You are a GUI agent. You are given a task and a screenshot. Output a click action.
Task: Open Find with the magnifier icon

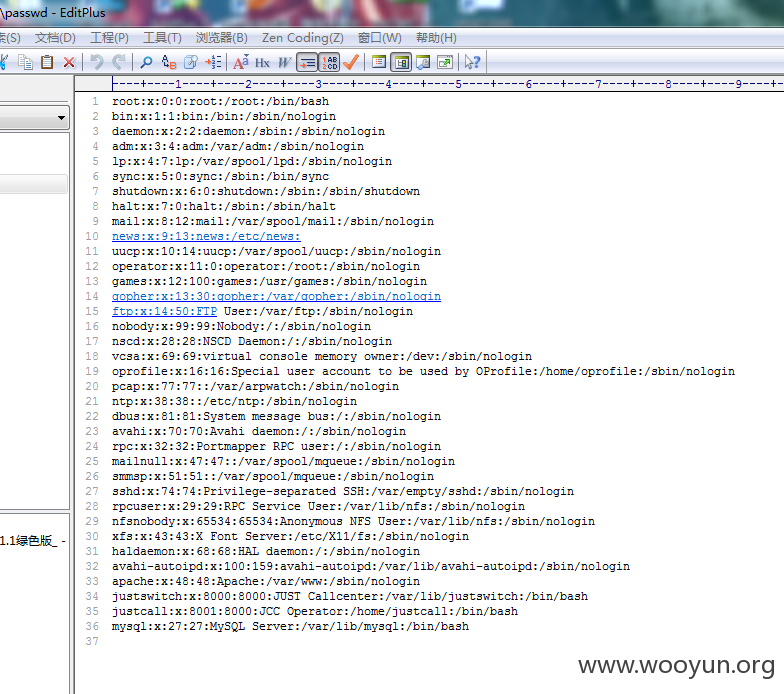(x=146, y=62)
